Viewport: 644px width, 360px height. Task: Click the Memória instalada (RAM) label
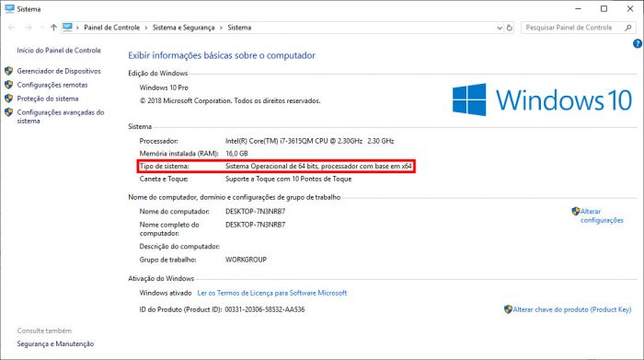click(x=178, y=153)
